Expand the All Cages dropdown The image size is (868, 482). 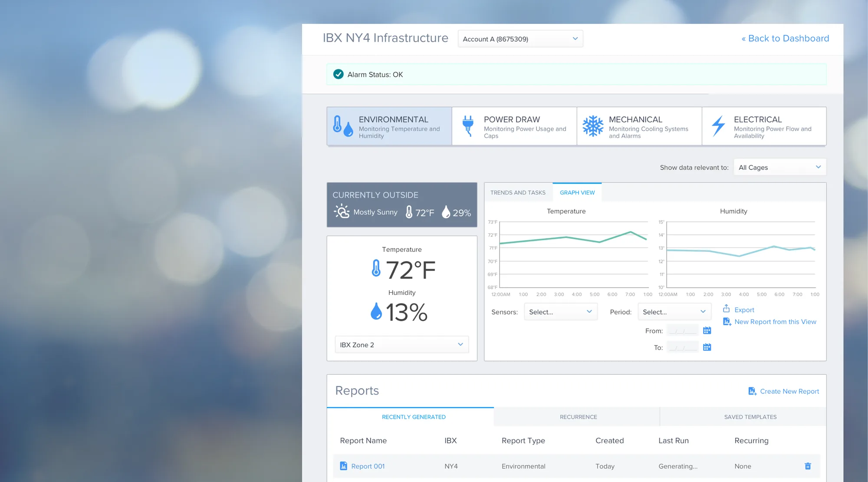[780, 167]
